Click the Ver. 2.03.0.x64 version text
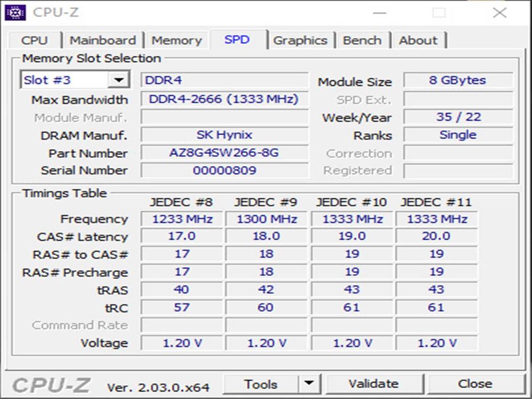532x399 pixels. pos(159,388)
